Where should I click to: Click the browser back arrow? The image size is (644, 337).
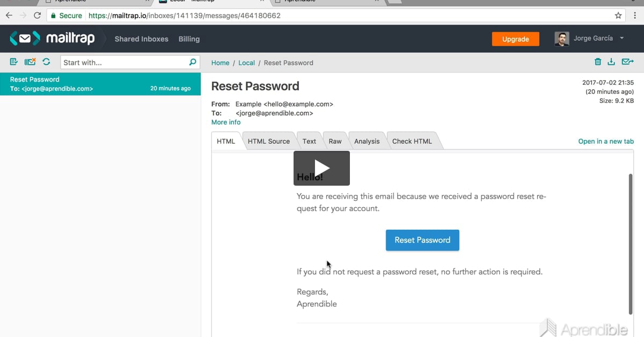pyautogui.click(x=9, y=16)
